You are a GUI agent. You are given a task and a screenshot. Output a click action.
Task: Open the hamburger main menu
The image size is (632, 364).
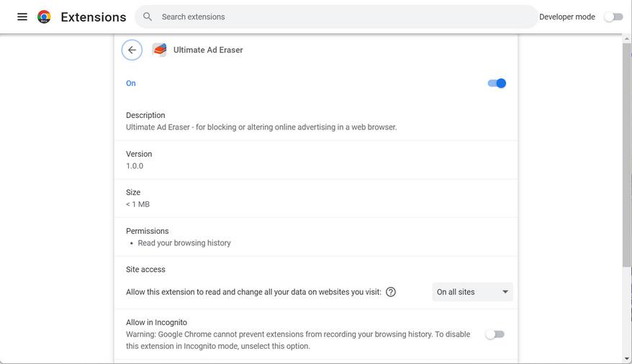click(22, 17)
